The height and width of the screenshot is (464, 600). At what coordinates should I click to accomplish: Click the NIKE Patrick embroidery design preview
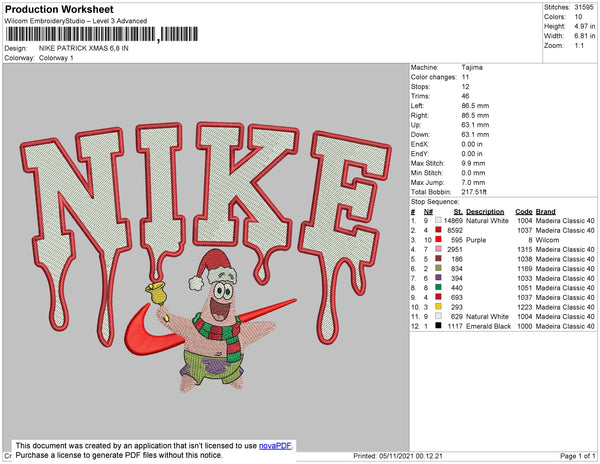tap(206, 257)
